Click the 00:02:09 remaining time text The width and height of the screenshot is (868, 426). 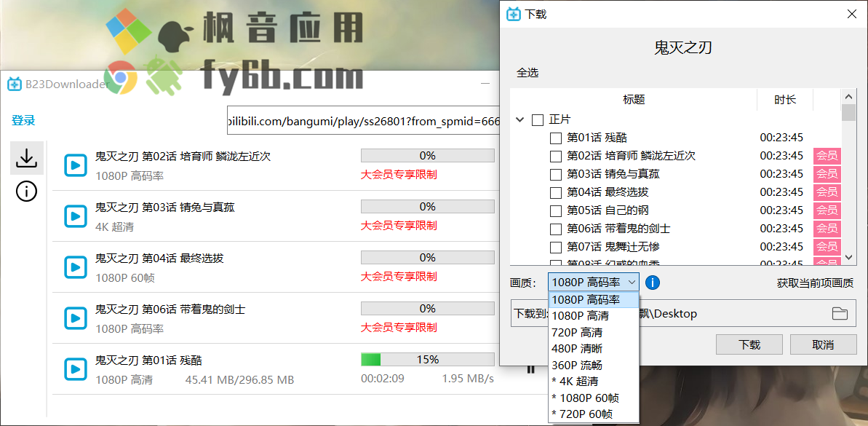(383, 379)
